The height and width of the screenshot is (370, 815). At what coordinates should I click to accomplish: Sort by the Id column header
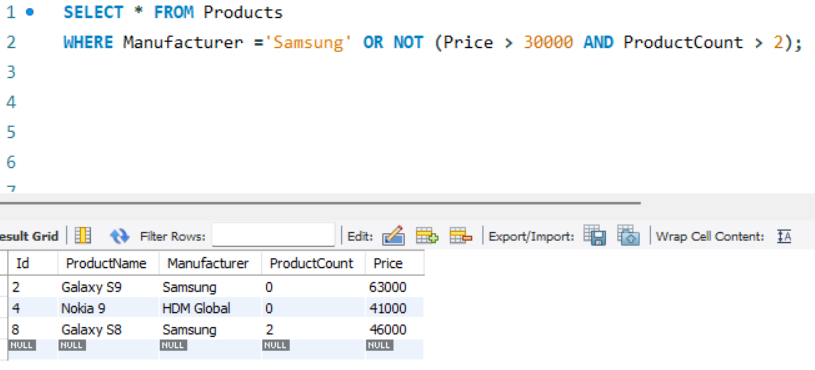(x=33, y=263)
